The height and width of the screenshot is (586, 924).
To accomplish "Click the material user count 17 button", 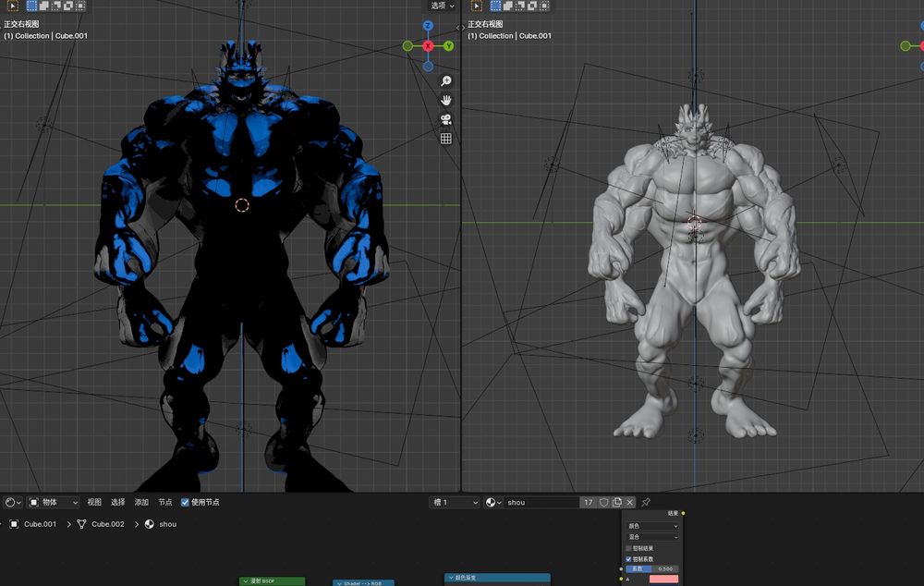I will (588, 502).
